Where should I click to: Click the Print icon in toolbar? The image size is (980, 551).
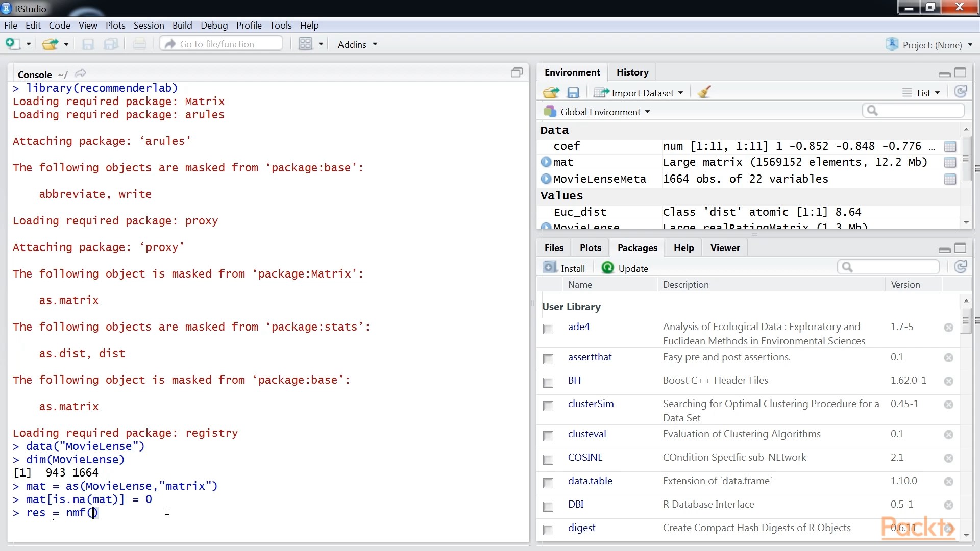tap(139, 44)
